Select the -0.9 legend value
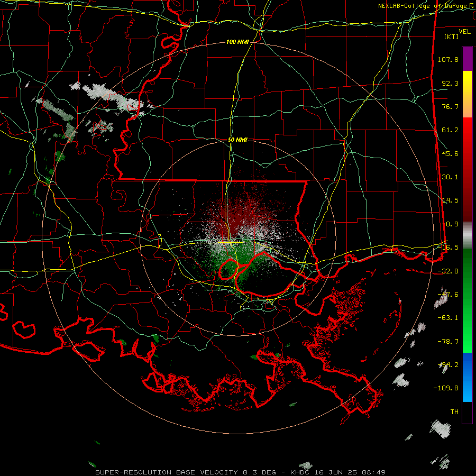 tap(450, 224)
